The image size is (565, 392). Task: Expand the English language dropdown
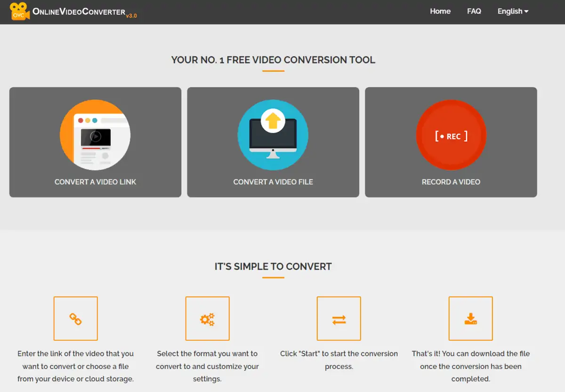513,11
